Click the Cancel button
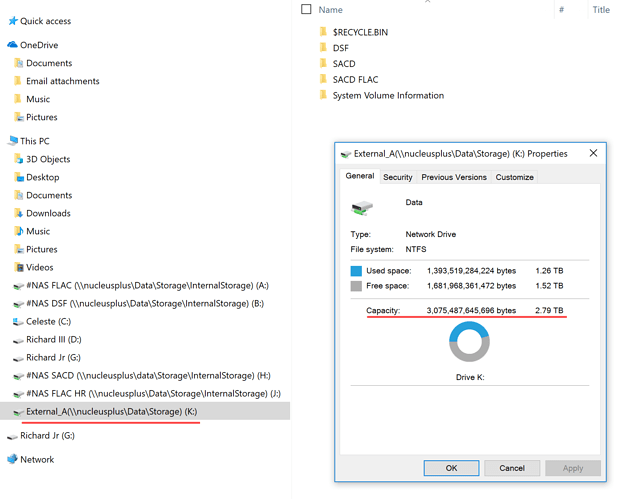This screenshot has width=628, height=499. 512,468
